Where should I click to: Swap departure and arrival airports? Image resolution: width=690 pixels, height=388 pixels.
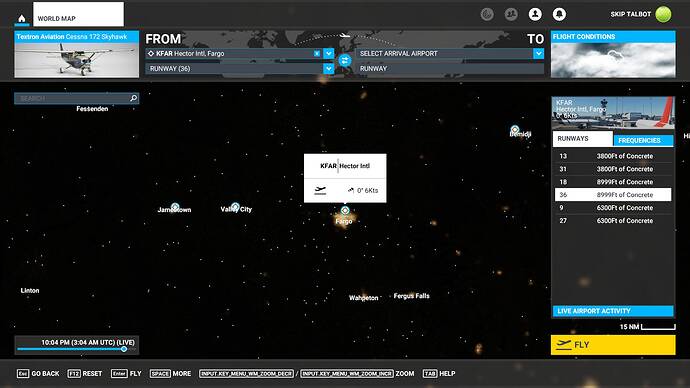point(345,60)
